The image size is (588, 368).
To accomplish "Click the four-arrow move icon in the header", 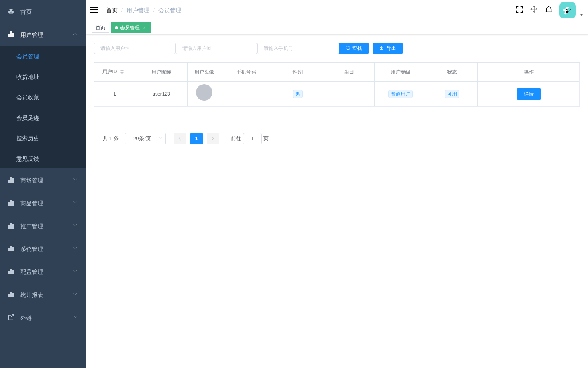I will [x=534, y=9].
